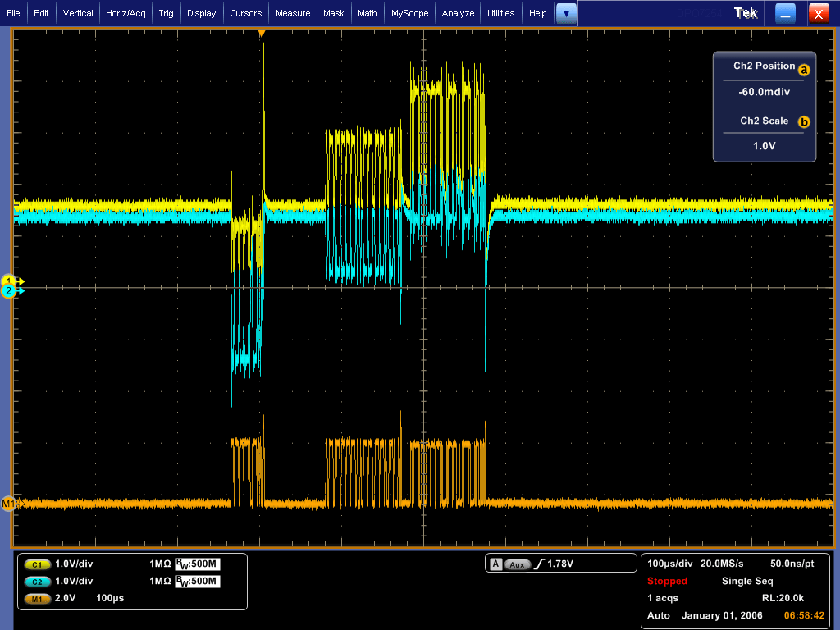Select the channel 1 ground reference marker
The width and height of the screenshot is (840, 630).
[x=10, y=281]
